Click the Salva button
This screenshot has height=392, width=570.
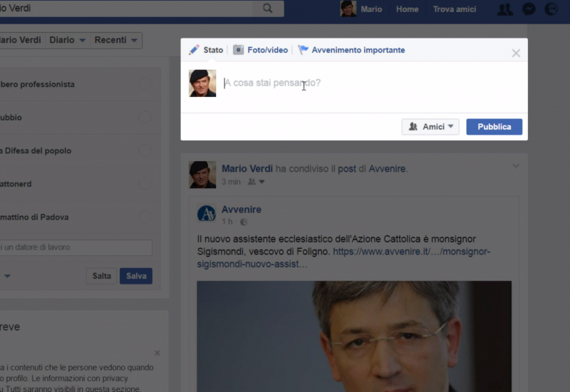[x=136, y=276]
